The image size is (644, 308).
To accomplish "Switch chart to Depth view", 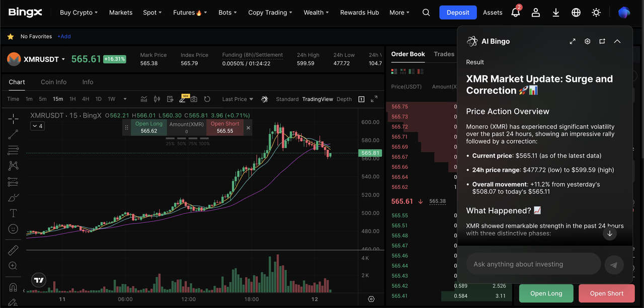I will tap(344, 99).
